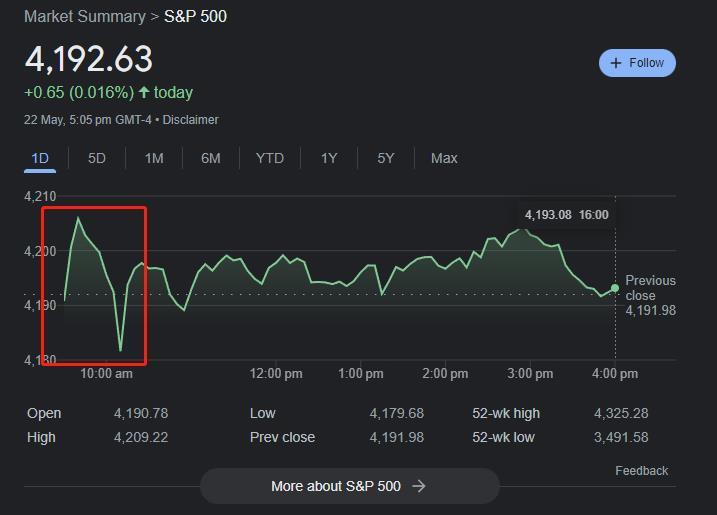Click the chart dip inside the red box
This screenshot has height=515, width=717.
pyautogui.click(x=121, y=350)
